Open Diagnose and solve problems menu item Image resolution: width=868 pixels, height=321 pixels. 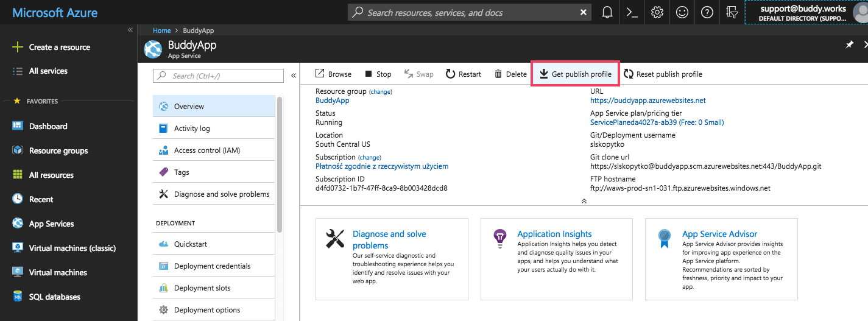[214, 194]
